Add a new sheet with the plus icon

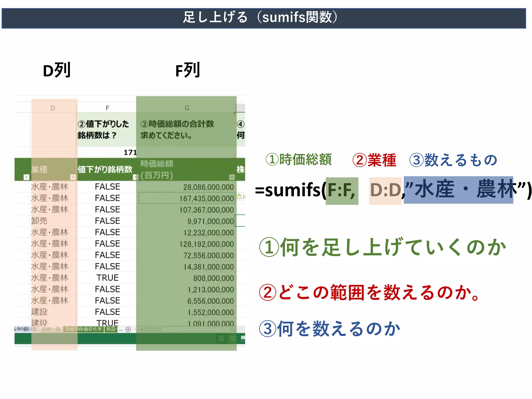point(128,329)
